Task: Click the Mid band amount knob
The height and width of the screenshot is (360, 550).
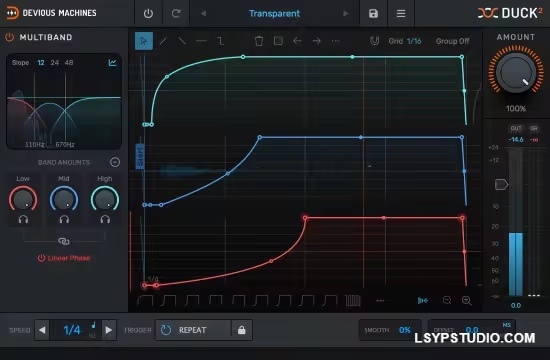Action: 64,199
